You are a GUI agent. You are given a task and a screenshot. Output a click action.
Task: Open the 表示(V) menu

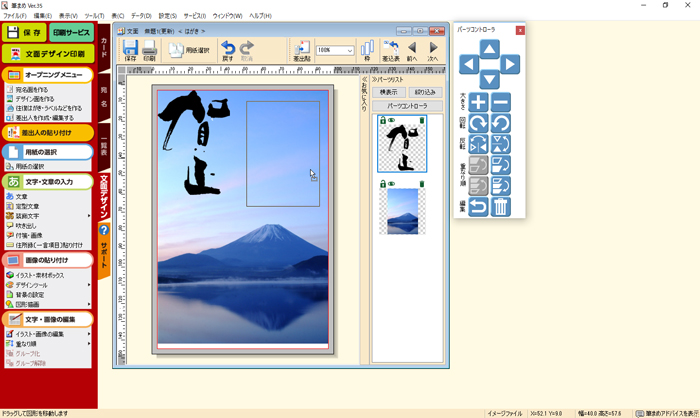click(67, 16)
